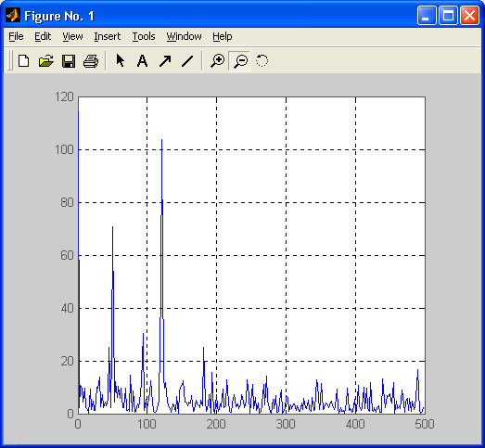Select the Insert Arrow tool
Screen dimensions: 485x448
[x=165, y=61]
